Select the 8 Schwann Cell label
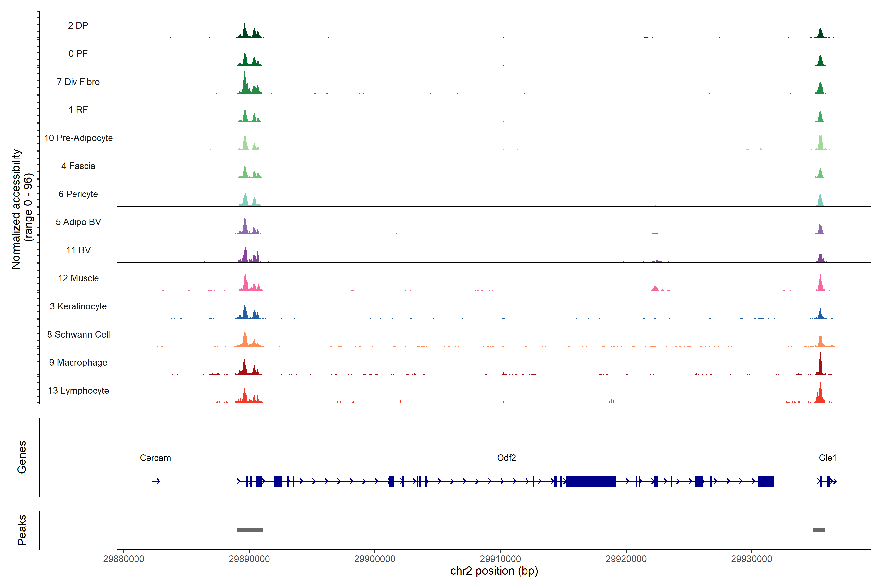Viewport: 882px width, 588px height. [78, 334]
